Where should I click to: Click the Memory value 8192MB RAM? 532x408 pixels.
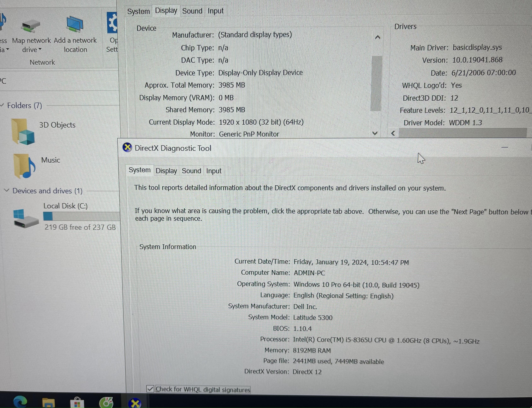pos(312,350)
